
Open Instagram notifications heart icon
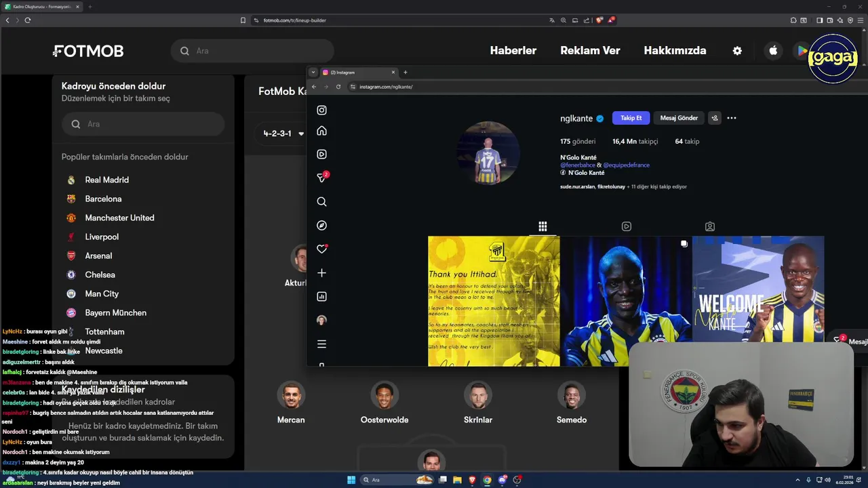point(321,249)
